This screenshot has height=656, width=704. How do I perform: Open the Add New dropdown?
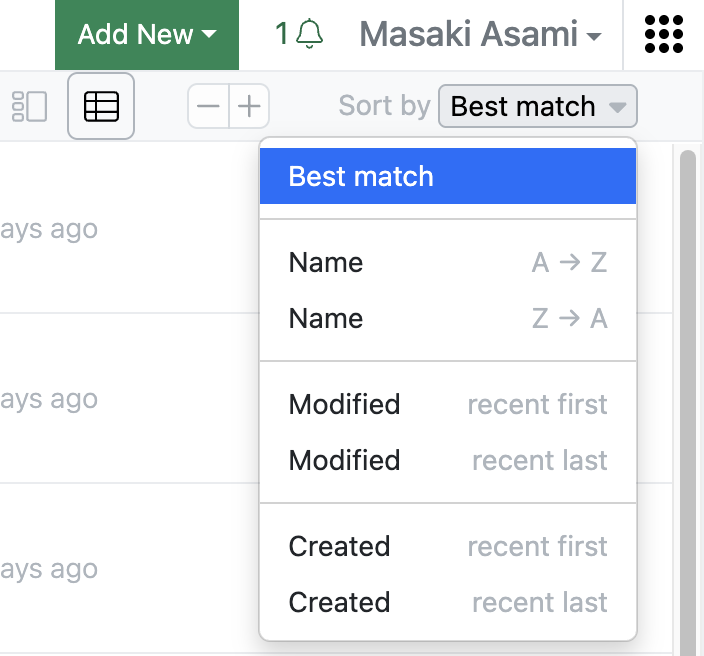coord(147,35)
